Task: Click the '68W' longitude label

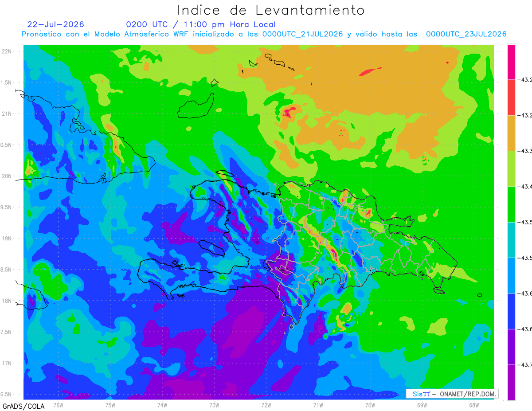Action: point(474,405)
